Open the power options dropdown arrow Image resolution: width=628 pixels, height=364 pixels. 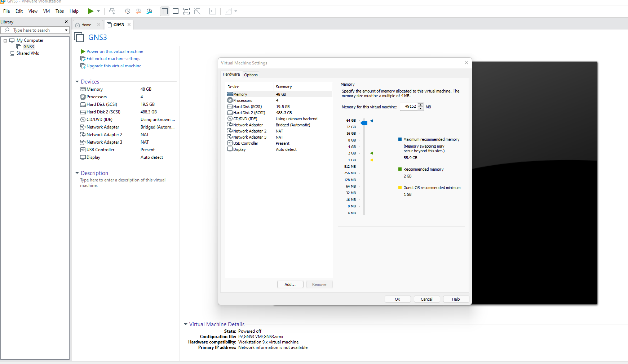coord(98,11)
